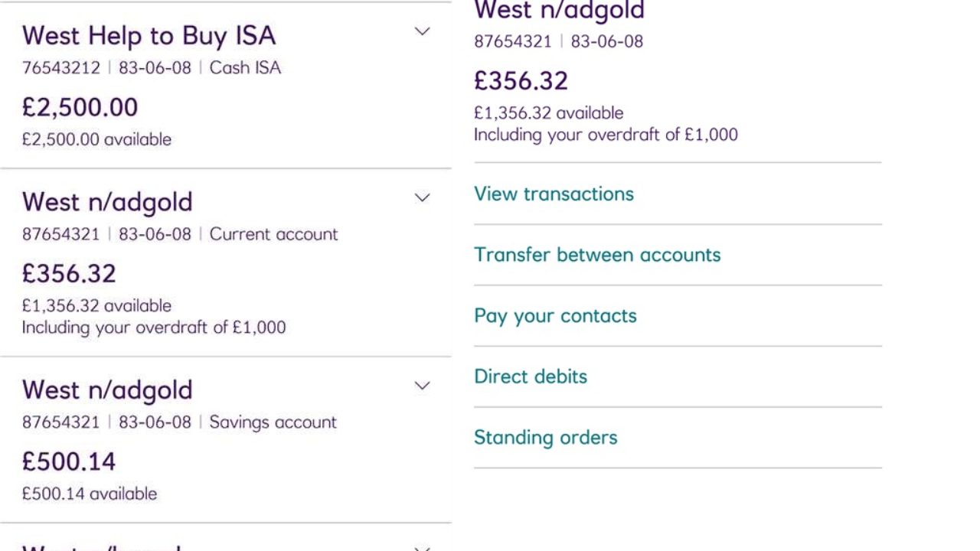Open Standing orders

545,438
